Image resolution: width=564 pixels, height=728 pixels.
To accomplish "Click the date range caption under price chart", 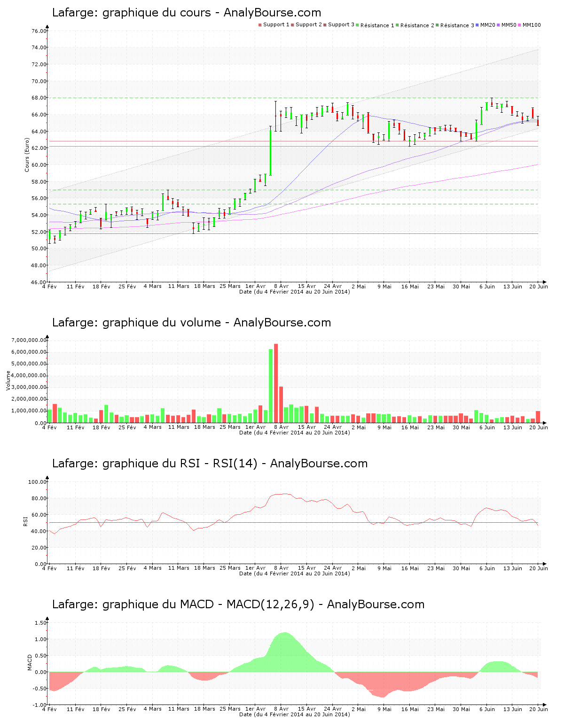I will click(x=294, y=292).
